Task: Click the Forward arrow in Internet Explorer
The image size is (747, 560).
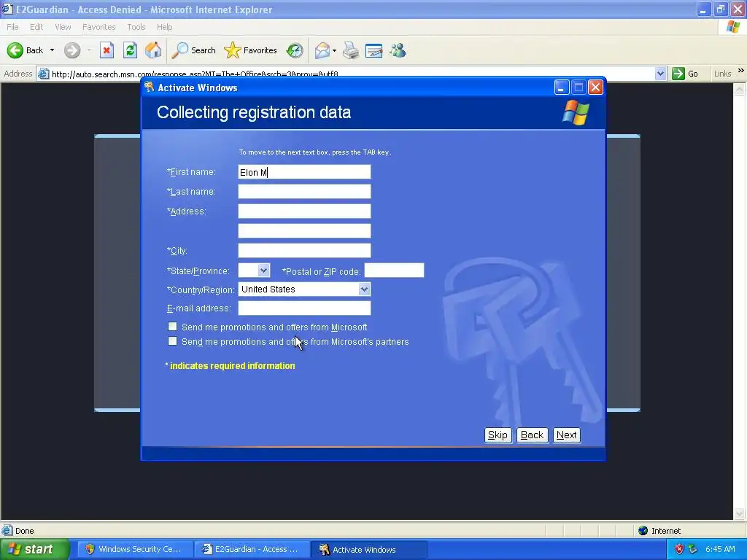Action: pyautogui.click(x=72, y=50)
